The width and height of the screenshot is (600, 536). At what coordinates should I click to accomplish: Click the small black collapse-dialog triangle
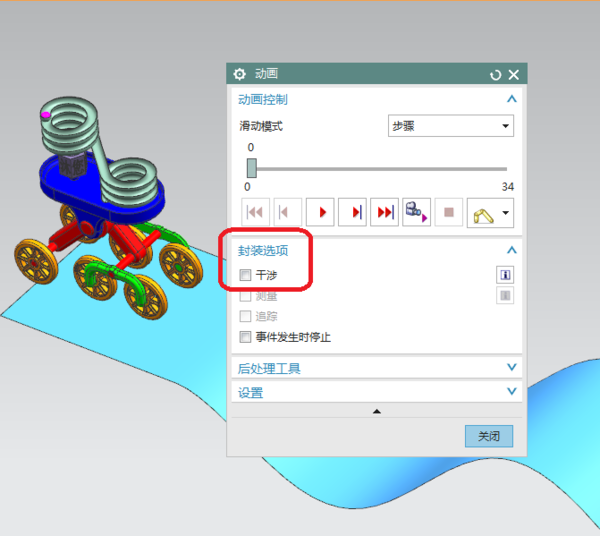(377, 412)
